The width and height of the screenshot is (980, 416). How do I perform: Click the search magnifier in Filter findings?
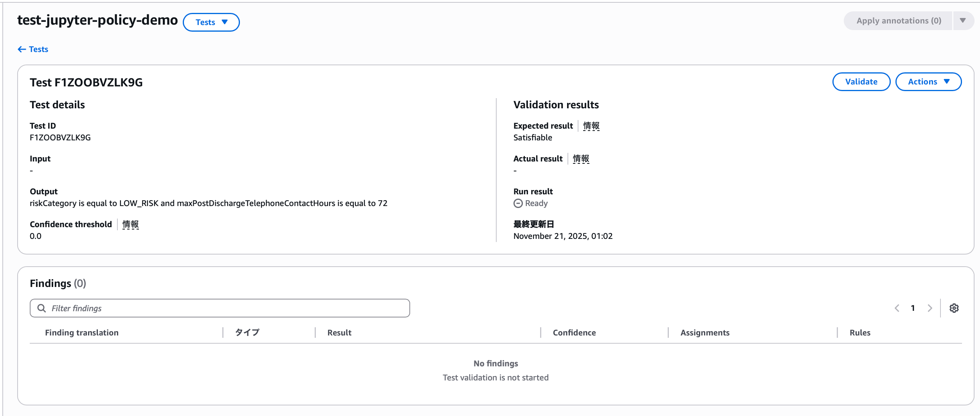(41, 308)
